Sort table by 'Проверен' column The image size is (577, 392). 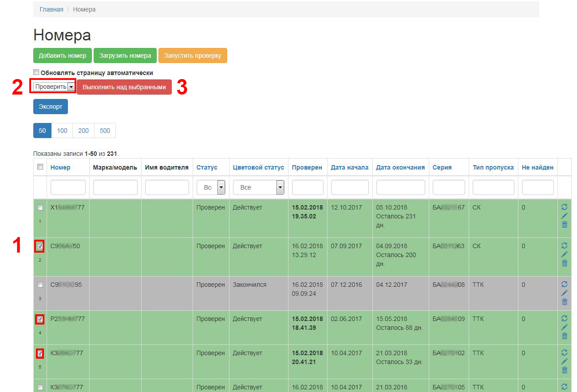click(307, 167)
